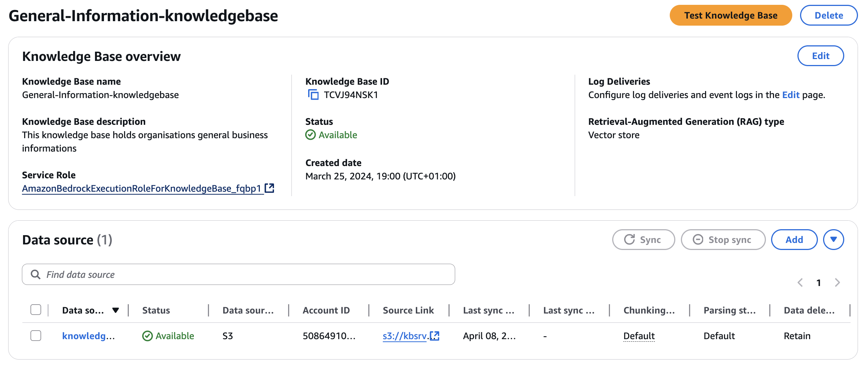Edit the Knowledge Base overview
Viewport: 868px width, 367px height.
point(820,56)
